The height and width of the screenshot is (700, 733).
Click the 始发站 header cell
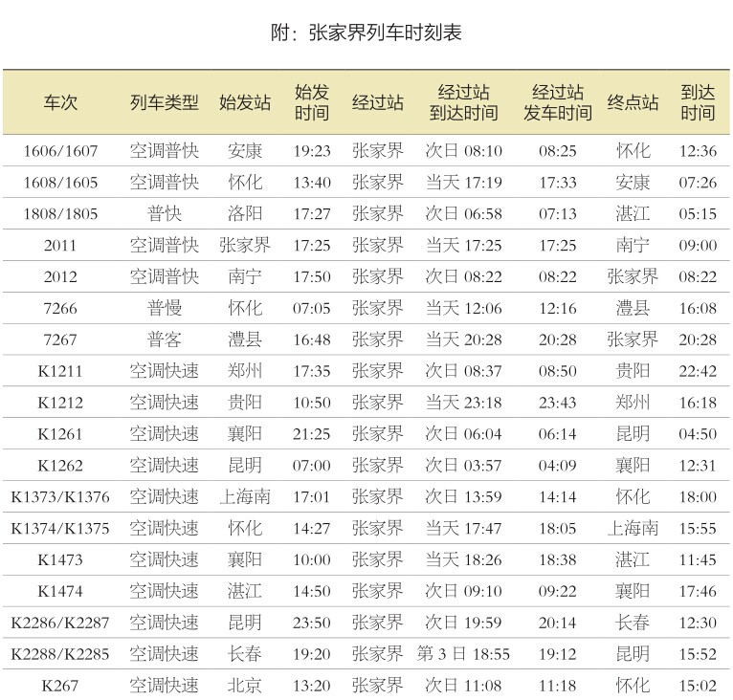[245, 102]
